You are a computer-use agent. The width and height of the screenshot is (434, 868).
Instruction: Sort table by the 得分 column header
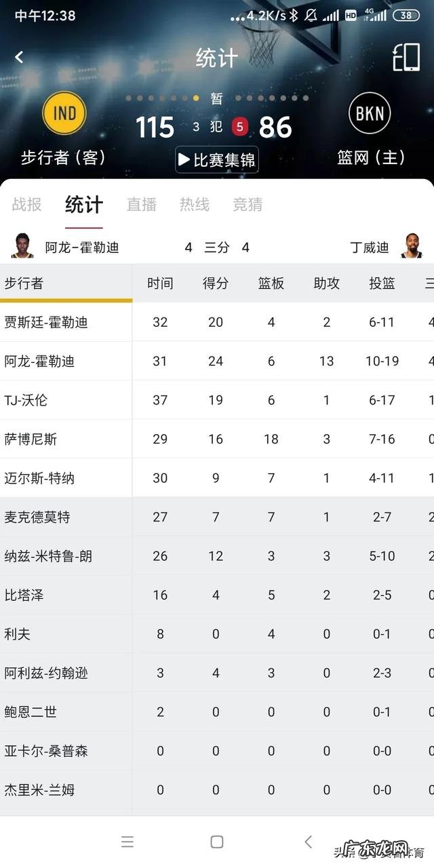[x=215, y=283]
